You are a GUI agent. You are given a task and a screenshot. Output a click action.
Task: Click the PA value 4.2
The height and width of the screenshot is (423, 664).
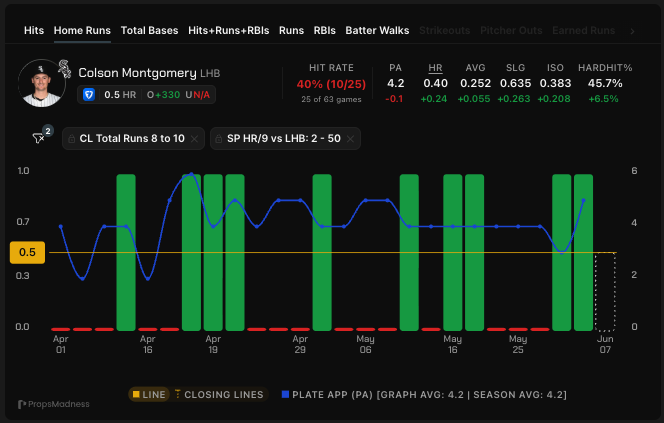[x=396, y=83]
